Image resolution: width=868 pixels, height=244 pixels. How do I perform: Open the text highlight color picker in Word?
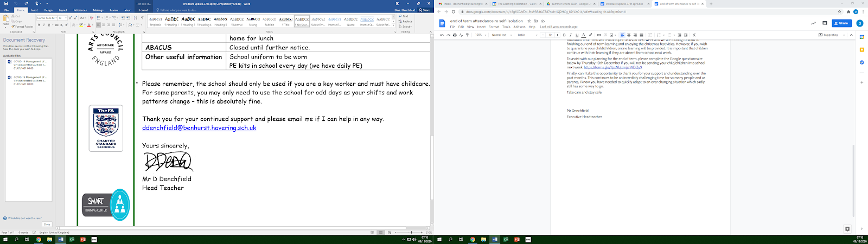coord(85,25)
